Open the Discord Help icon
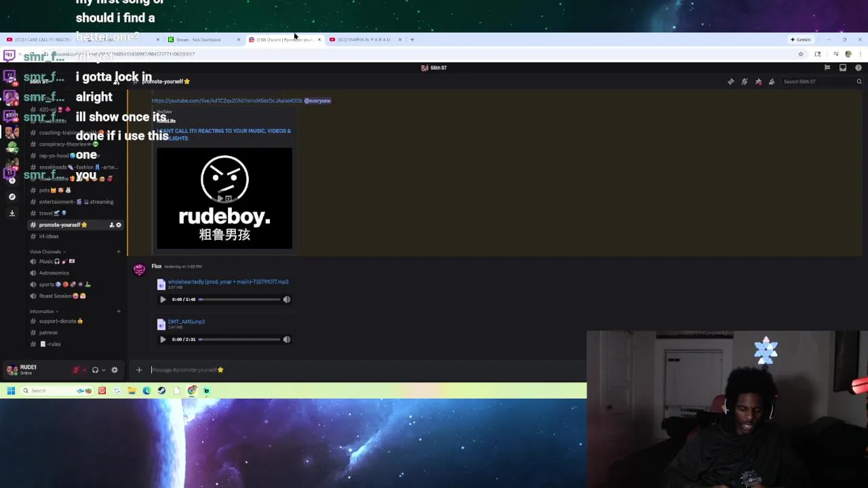Screen dimensions: 868x488 click(858, 68)
